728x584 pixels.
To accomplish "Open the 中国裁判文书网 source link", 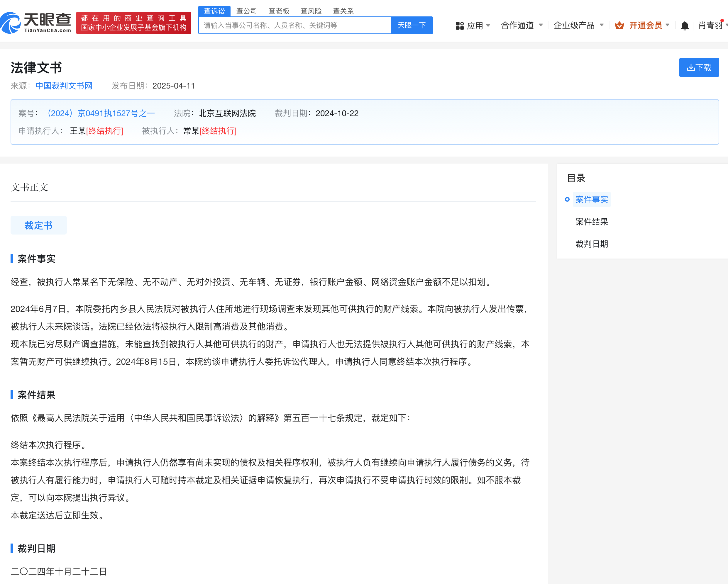I will [64, 86].
